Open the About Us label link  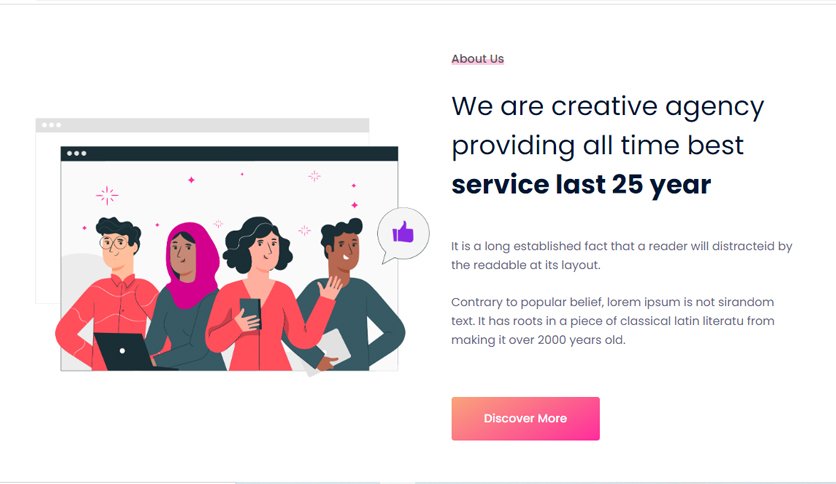coord(477,59)
